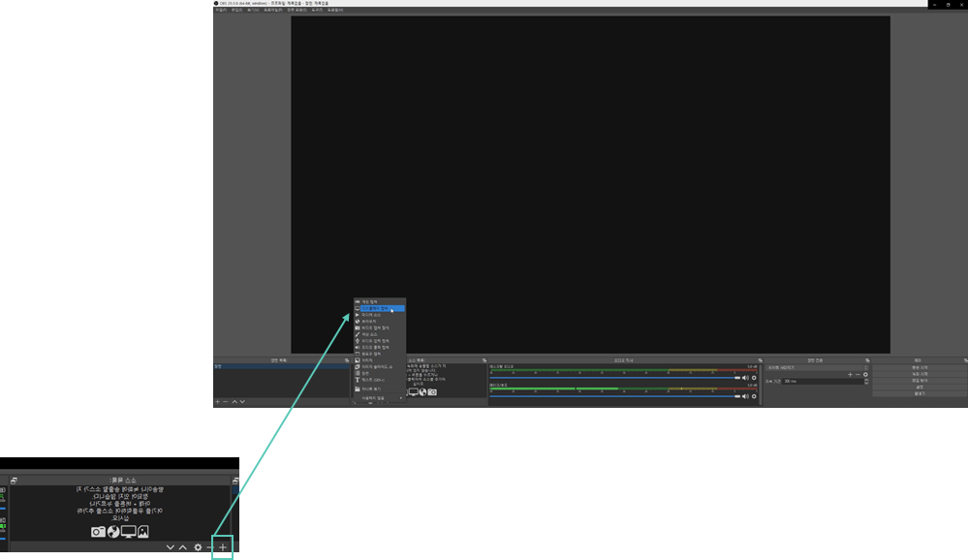Click the 300 ms duration field
Screen dimensions: 968x560
(x=824, y=382)
